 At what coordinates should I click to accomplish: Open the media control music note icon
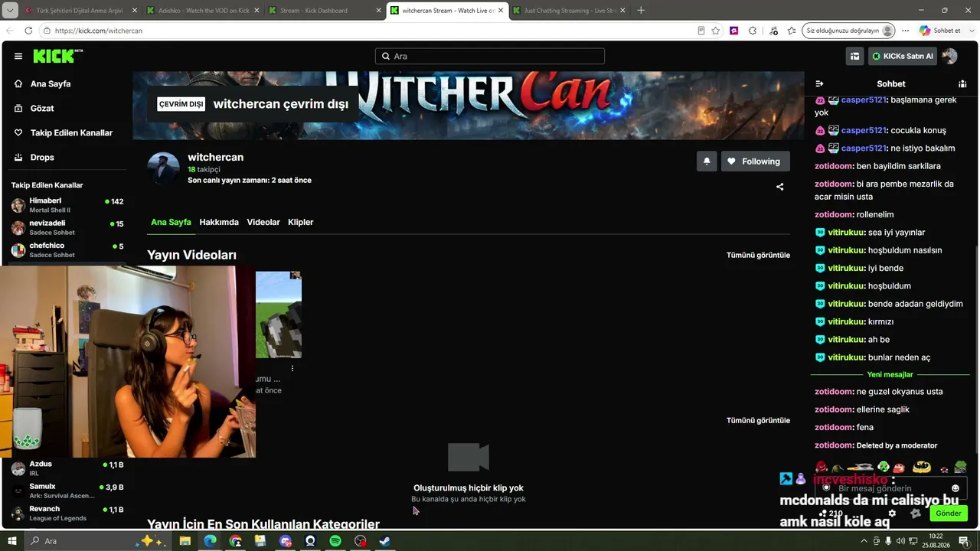click(x=773, y=31)
